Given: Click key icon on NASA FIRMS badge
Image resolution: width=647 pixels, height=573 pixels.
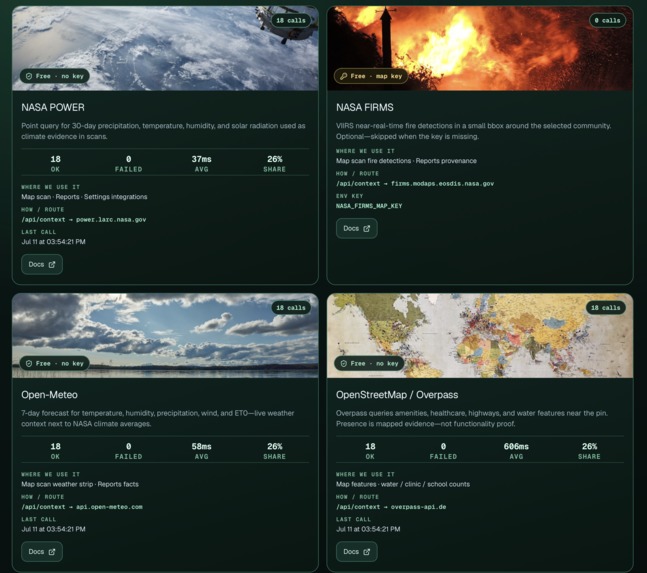Looking at the screenshot, I should click(x=343, y=76).
